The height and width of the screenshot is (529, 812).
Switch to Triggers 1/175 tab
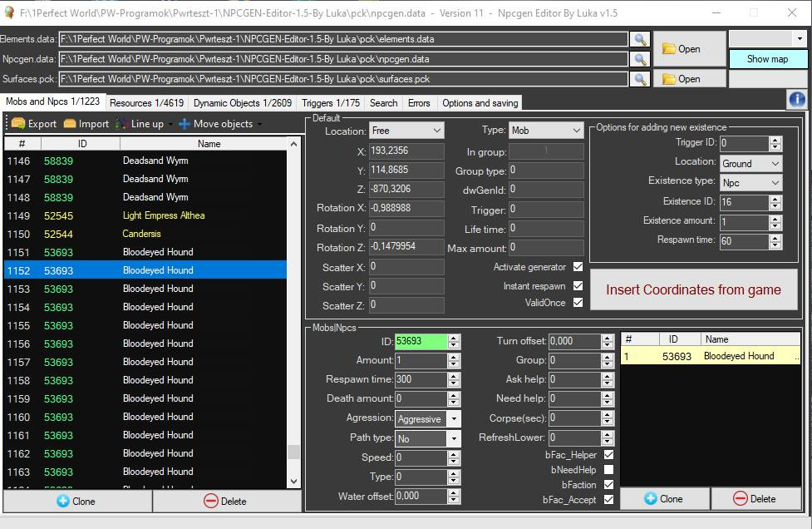[331, 103]
